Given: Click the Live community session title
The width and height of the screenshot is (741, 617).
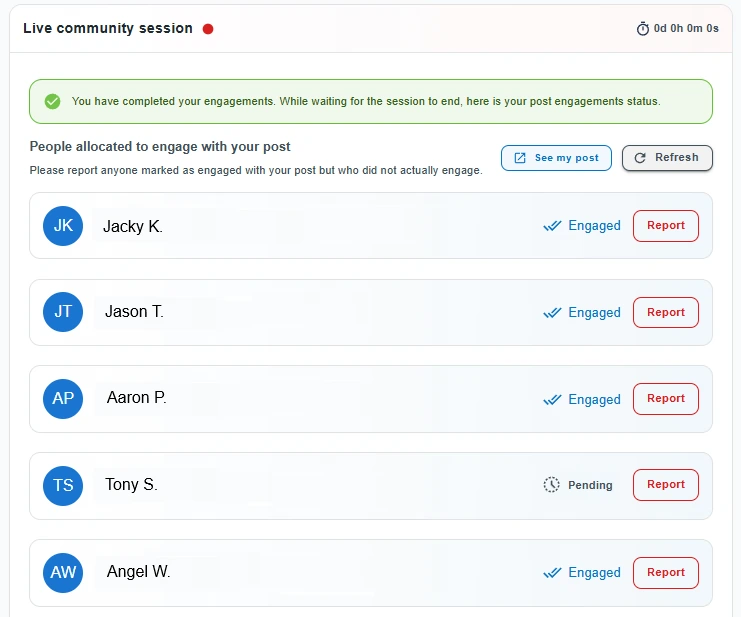Looking at the screenshot, I should click(x=108, y=28).
